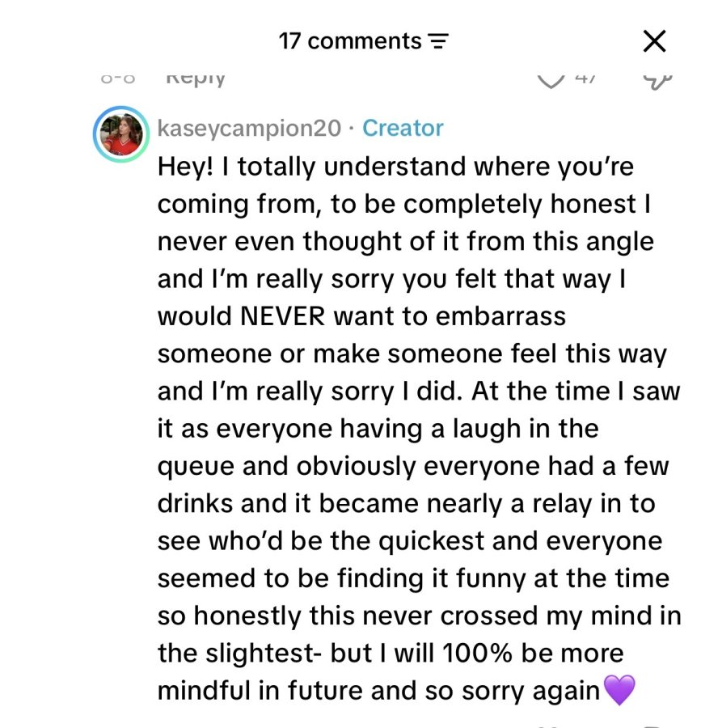Tap the text 'mindful in future'
Viewport: 701px width, 728px height.
pos(260,691)
